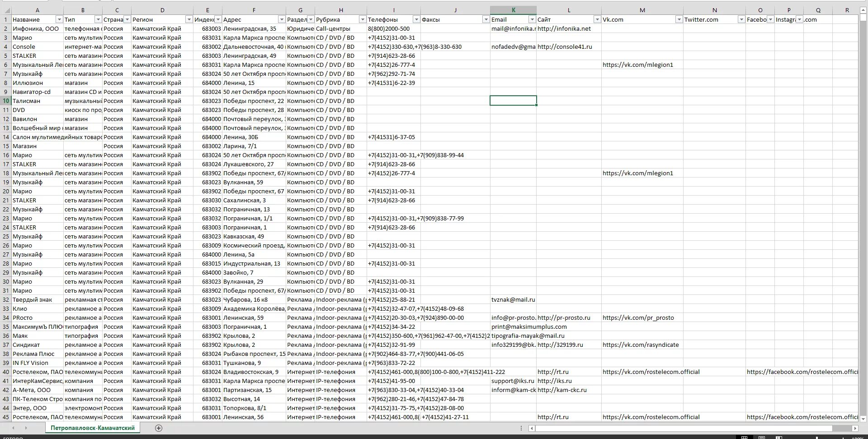Click the sheet tab bar split handle
868x439 pixels.
point(521,428)
